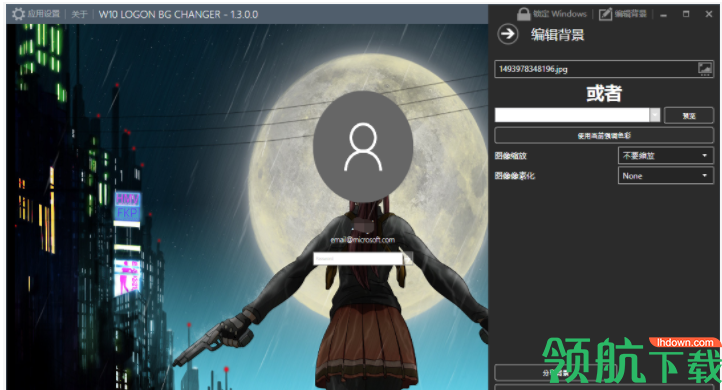Browse for image using the picture icon
722x390 pixels.
(x=705, y=69)
